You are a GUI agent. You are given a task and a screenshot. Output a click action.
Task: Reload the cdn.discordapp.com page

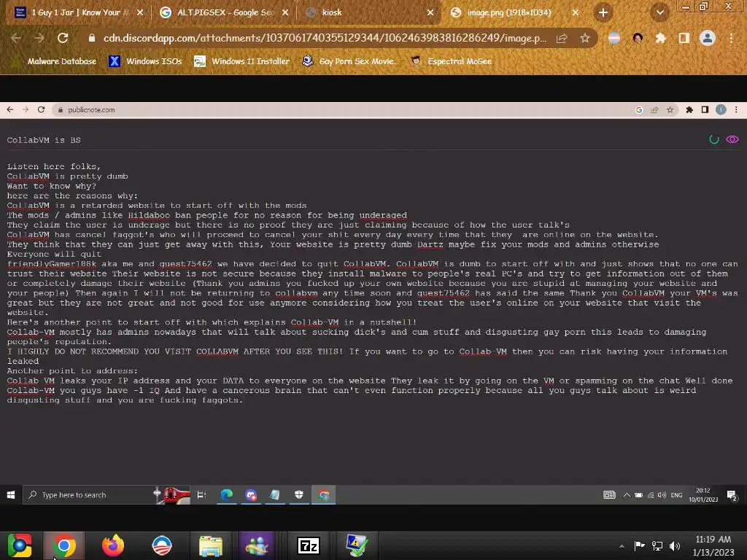coord(63,38)
